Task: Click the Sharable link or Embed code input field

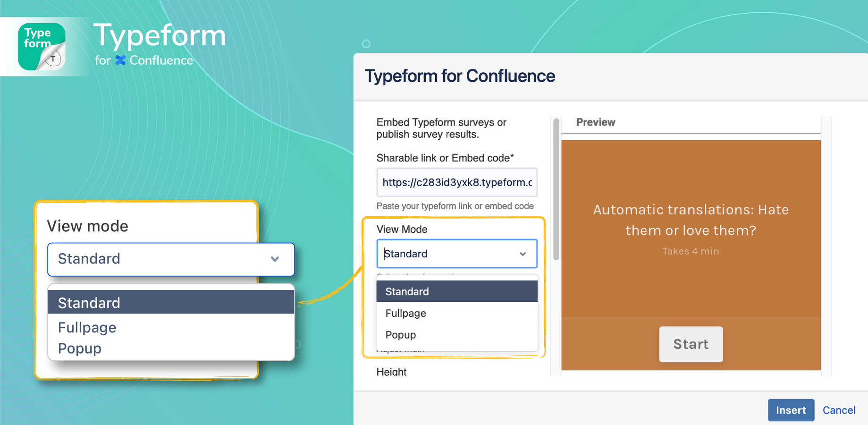Action: pos(457,182)
